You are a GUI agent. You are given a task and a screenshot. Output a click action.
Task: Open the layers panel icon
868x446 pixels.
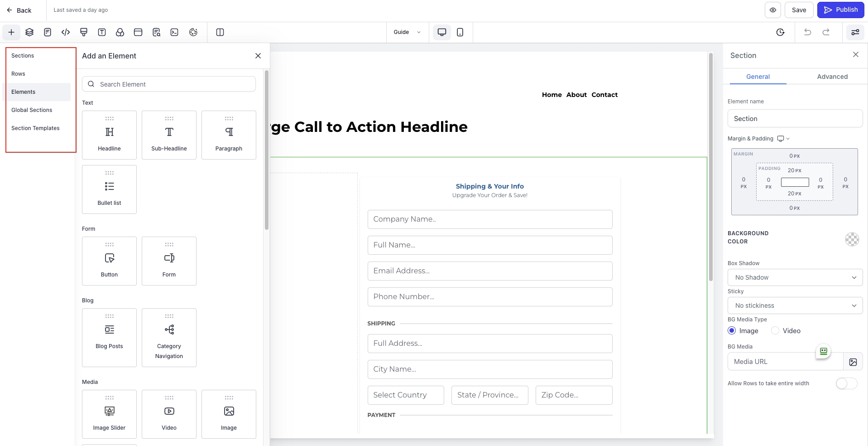pyautogui.click(x=29, y=32)
